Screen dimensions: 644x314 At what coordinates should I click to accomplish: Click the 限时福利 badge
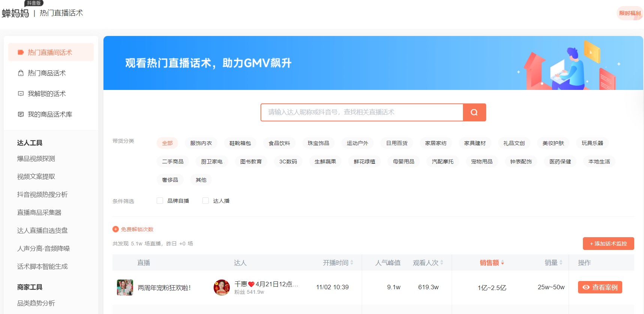click(x=630, y=13)
